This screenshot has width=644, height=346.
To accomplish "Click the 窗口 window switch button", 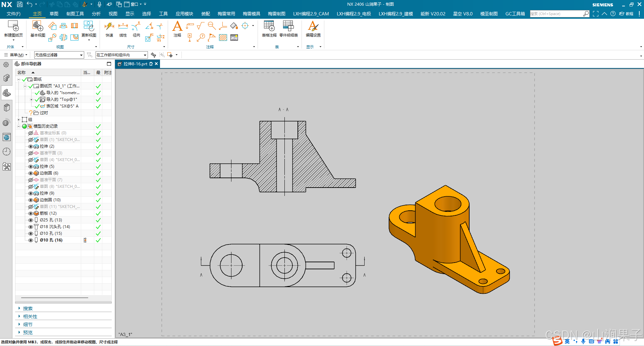I will [132, 4].
